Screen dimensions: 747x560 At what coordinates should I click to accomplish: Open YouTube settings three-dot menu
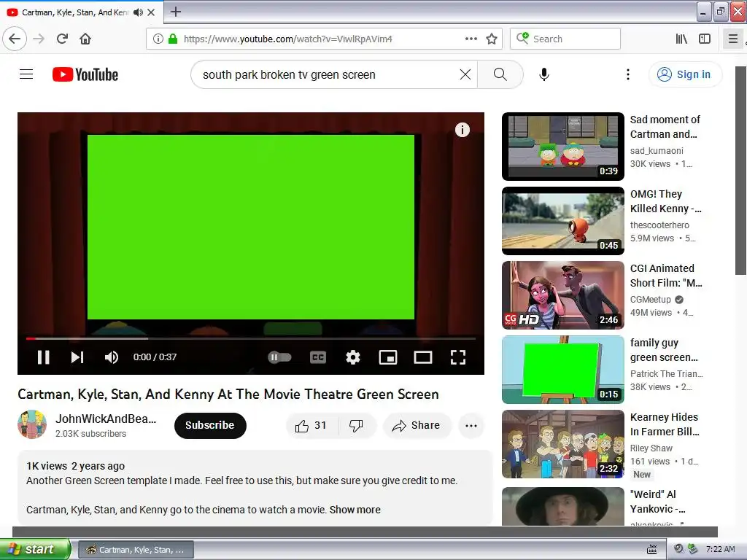pos(628,74)
